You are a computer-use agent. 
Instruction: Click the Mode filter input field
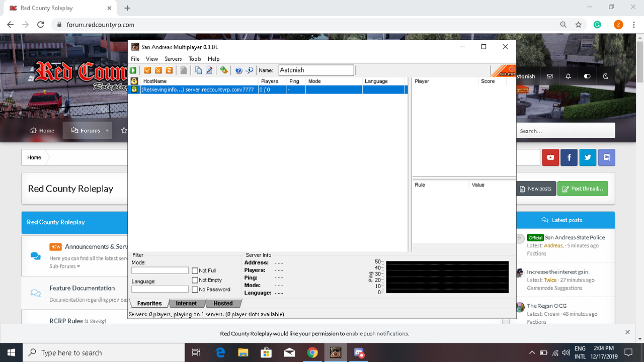point(160,270)
